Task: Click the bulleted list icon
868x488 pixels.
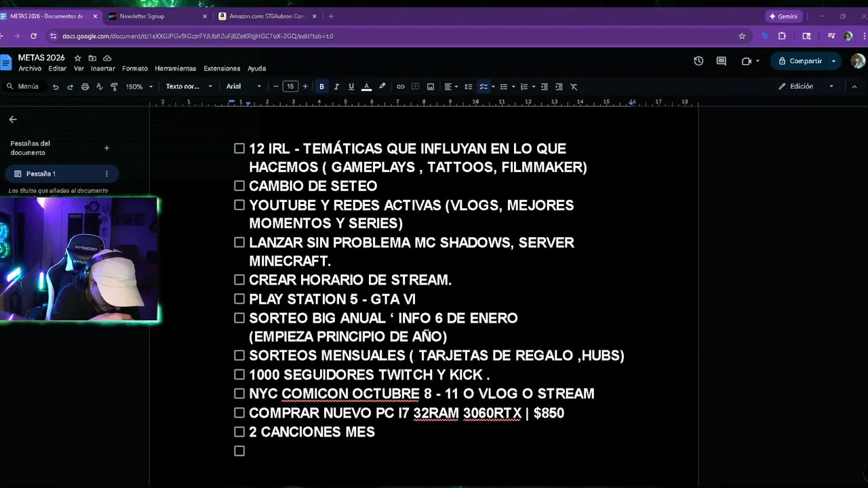Action: tap(504, 87)
